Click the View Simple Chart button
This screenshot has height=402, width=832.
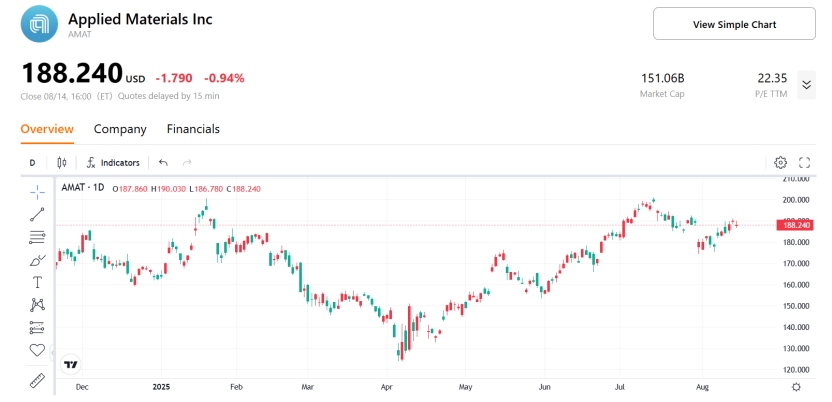click(734, 24)
